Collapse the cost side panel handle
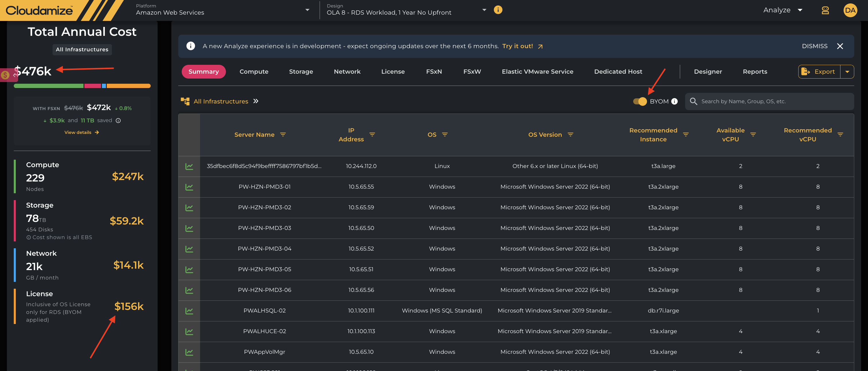 tap(9, 75)
